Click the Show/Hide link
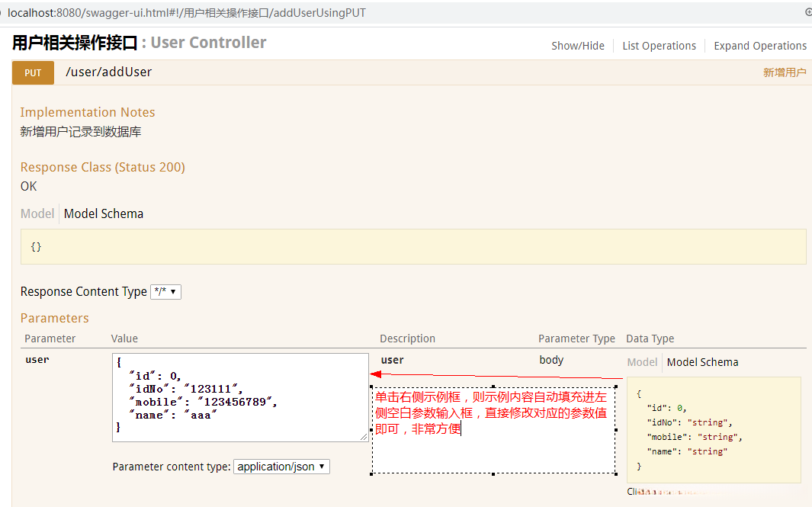 click(578, 46)
